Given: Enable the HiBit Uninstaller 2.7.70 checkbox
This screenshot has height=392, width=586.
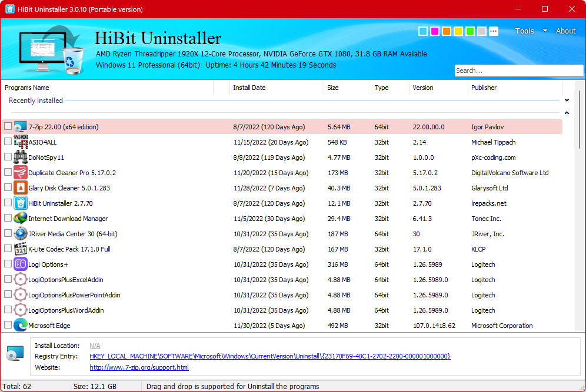Looking at the screenshot, I should tap(8, 203).
